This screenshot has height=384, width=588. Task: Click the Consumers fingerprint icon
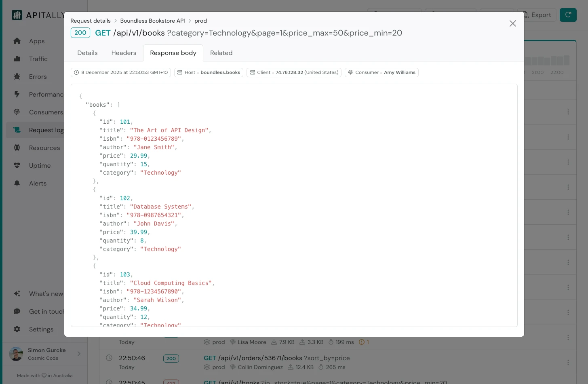pos(17,112)
